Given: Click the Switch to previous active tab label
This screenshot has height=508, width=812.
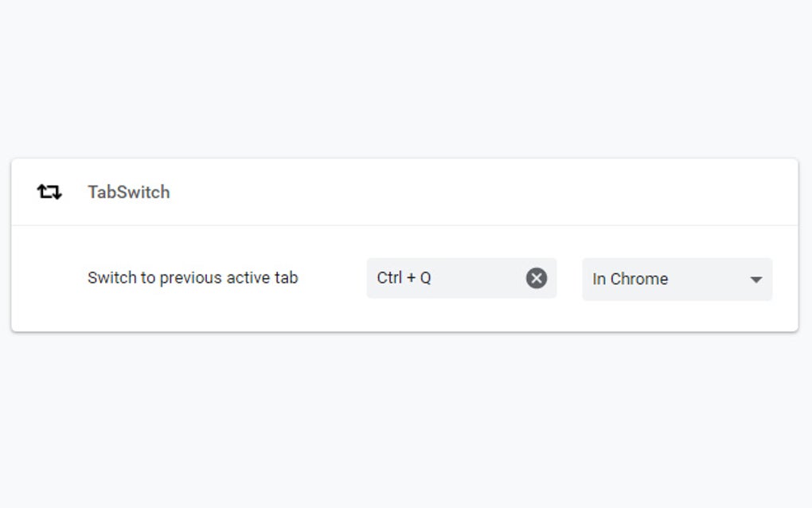Looking at the screenshot, I should 193,278.
